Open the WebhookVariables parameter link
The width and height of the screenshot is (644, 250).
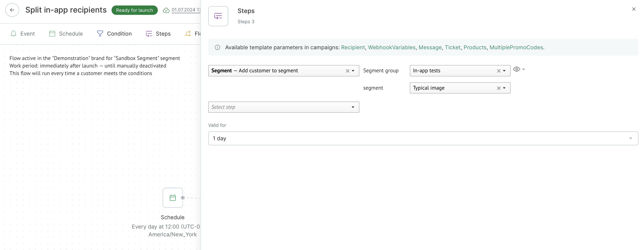point(392,47)
